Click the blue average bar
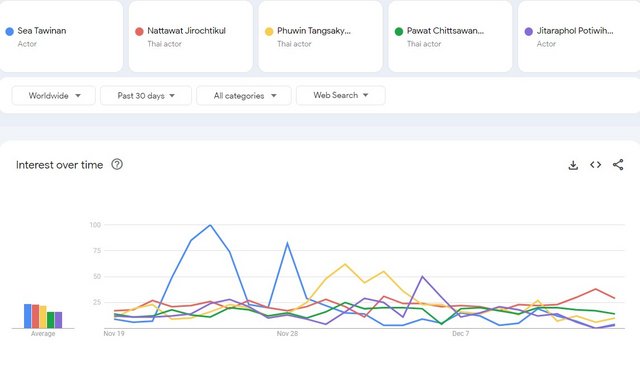This screenshot has width=640, height=369. tap(28, 316)
